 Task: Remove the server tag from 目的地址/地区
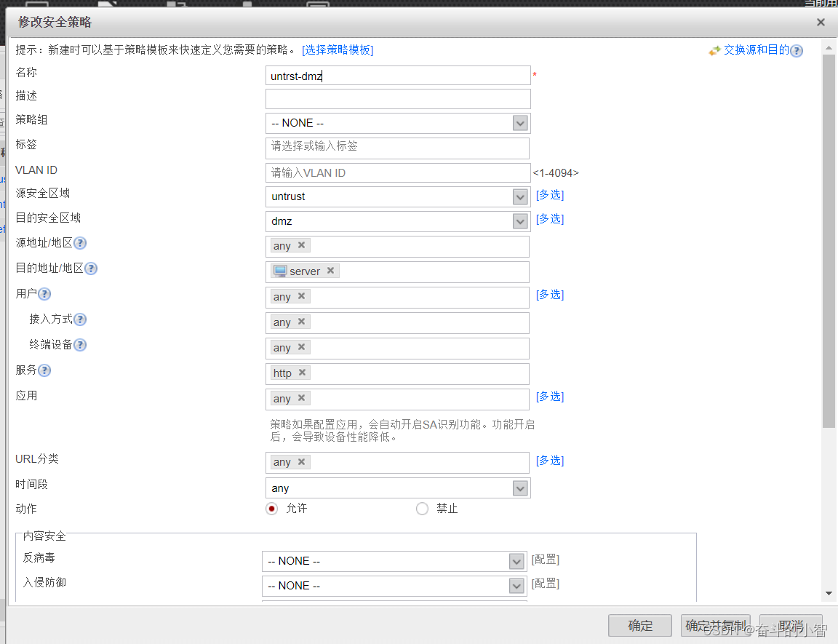331,271
